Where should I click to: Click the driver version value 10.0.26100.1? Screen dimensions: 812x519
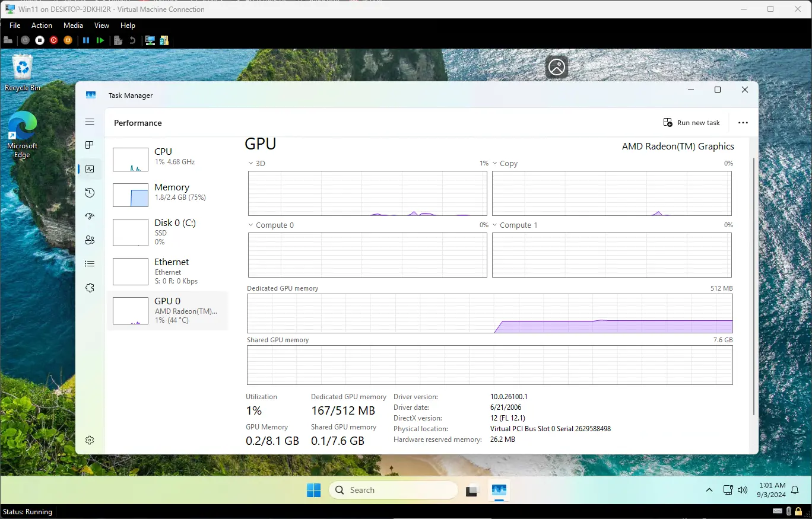509,397
